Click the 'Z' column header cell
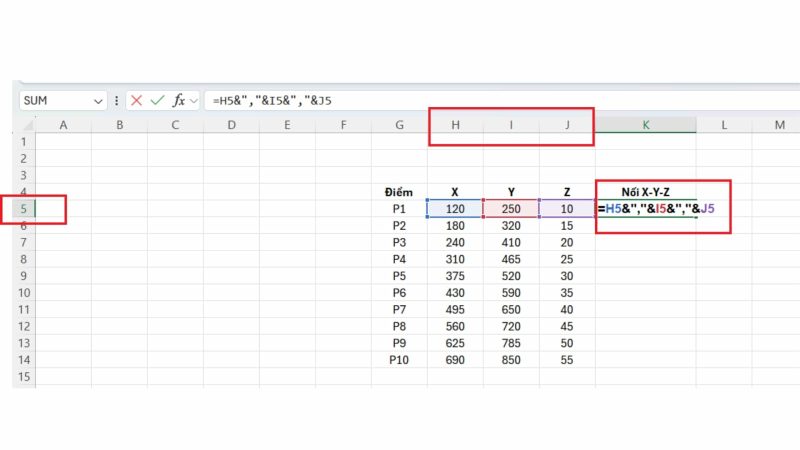 (x=567, y=192)
